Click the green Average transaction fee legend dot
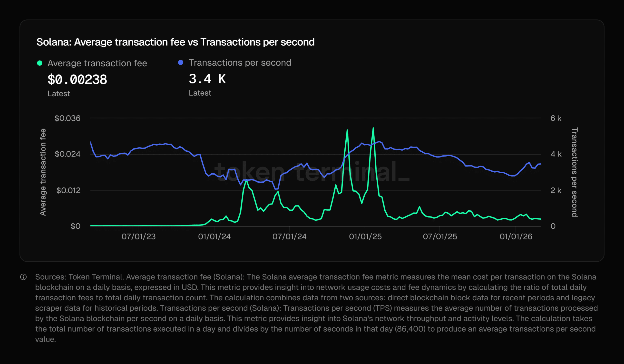The height and width of the screenshot is (364, 624). (x=40, y=63)
